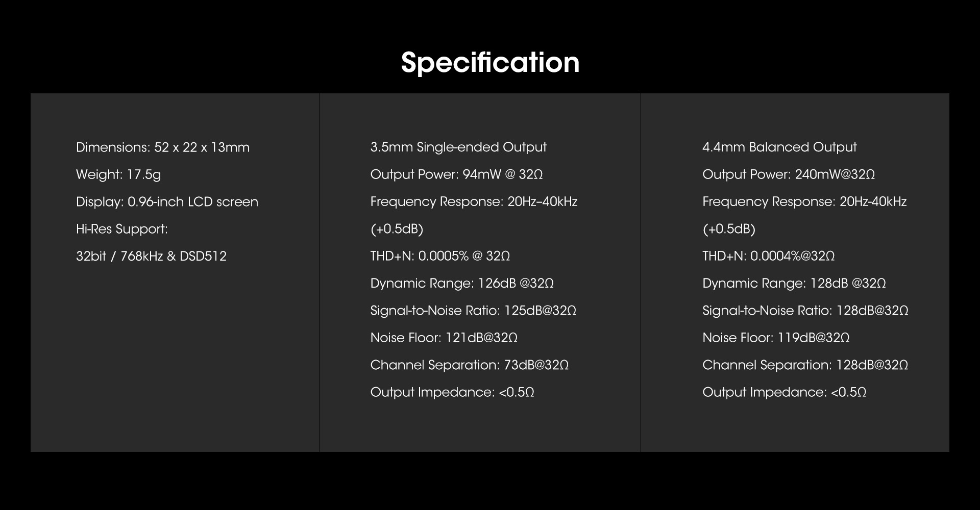
Task: Click the 4.4mm Balanced Output title
Action: 779,147
